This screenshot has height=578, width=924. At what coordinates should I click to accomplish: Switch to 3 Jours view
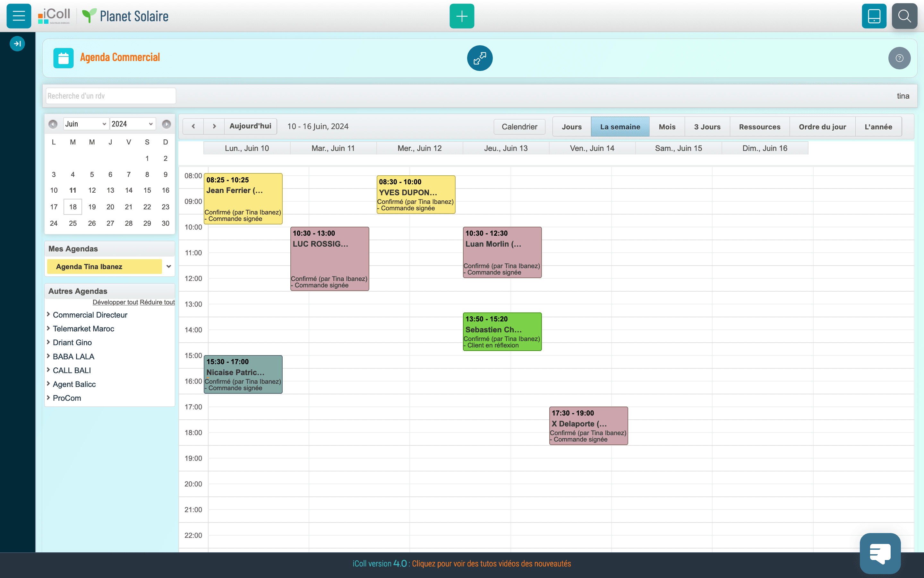(707, 127)
